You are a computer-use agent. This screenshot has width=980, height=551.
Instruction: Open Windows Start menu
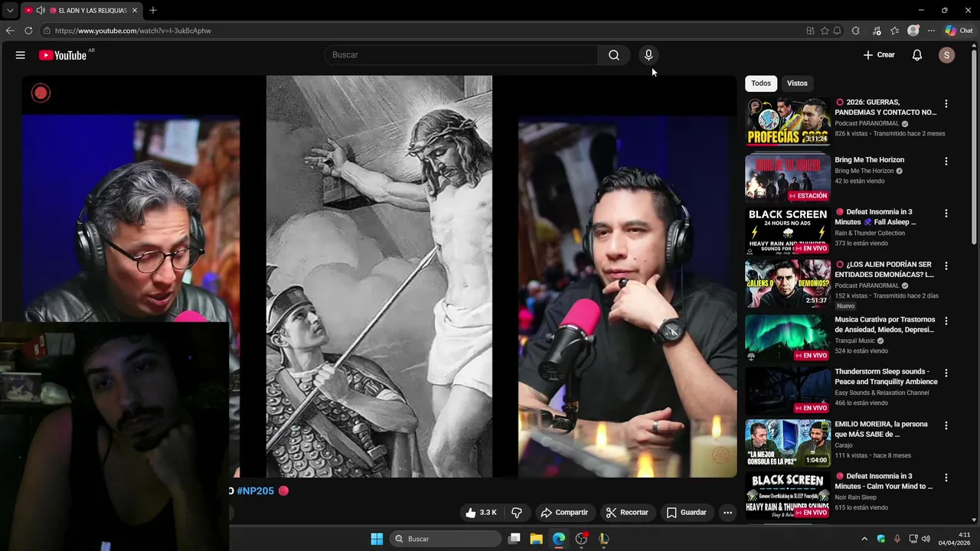[x=377, y=539]
